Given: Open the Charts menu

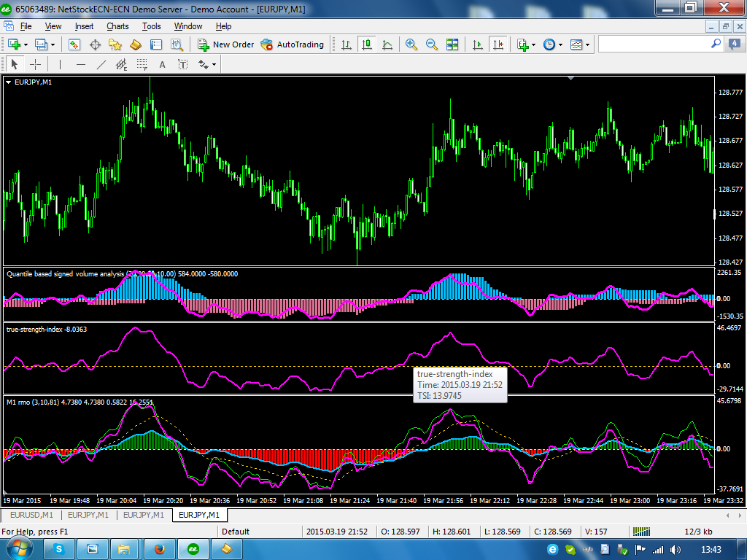Looking at the screenshot, I should 117,26.
